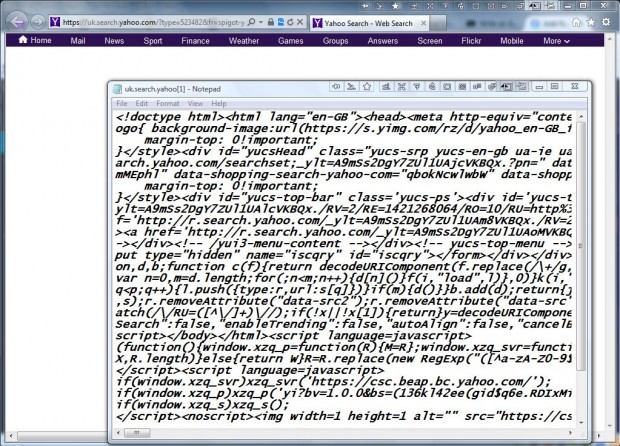
Task: Click browser page horizontal scrollbar right arrow
Action: 599,436
